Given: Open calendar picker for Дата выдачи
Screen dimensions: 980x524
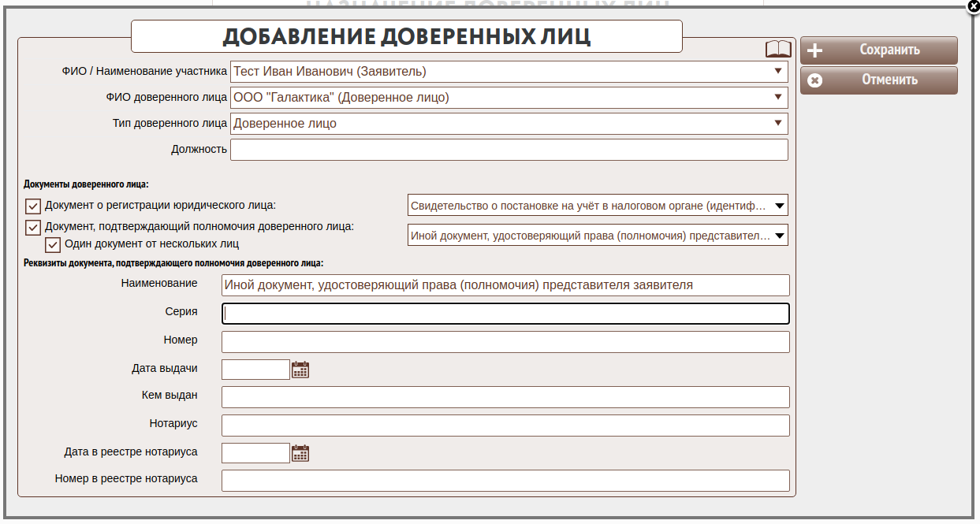Looking at the screenshot, I should tap(300, 370).
